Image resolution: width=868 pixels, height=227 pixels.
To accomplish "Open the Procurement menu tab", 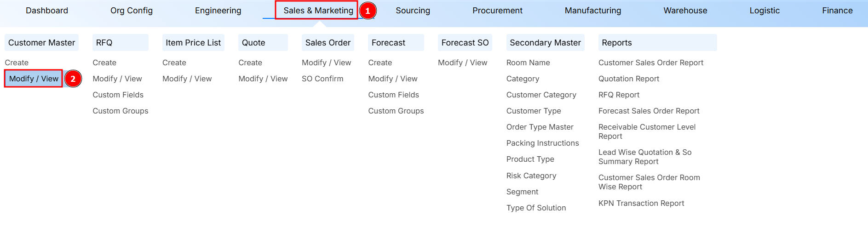I will click(497, 11).
